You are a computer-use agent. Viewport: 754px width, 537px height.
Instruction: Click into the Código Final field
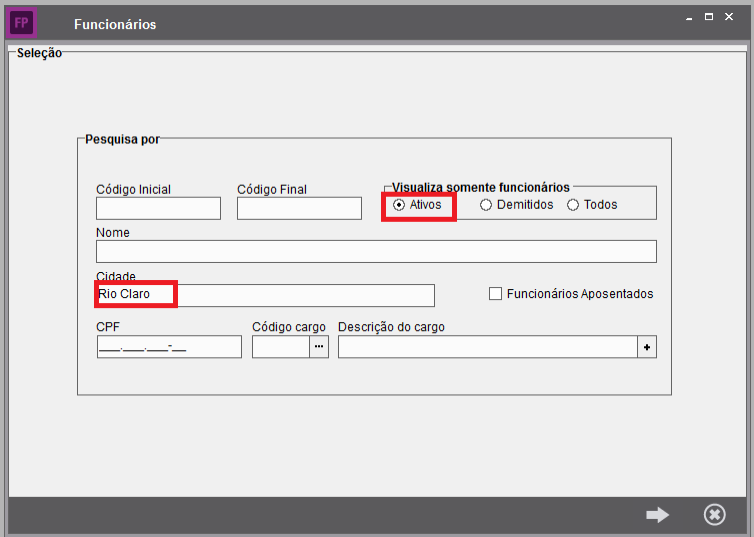299,208
